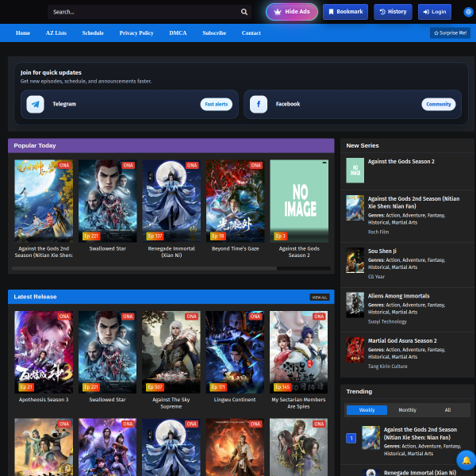Click View All in Latest Release
476x476 pixels.
click(x=320, y=297)
